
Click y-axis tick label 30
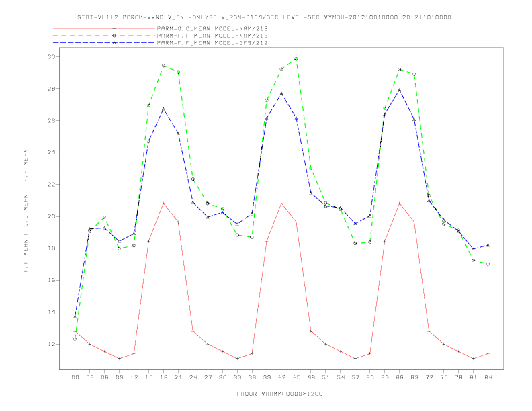pos(51,56)
